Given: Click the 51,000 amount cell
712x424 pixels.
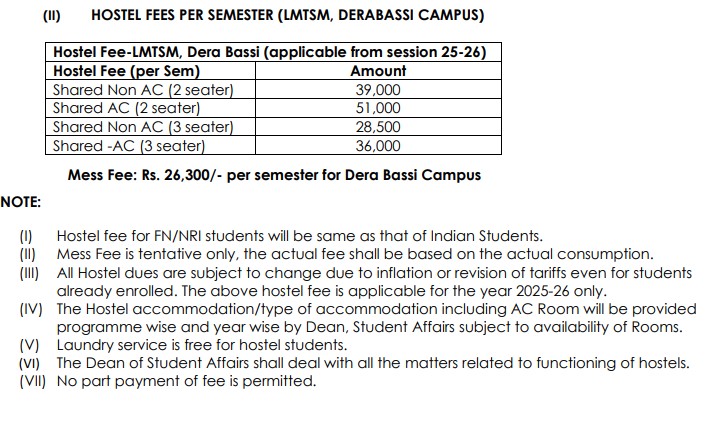Looking at the screenshot, I should pos(378,108).
